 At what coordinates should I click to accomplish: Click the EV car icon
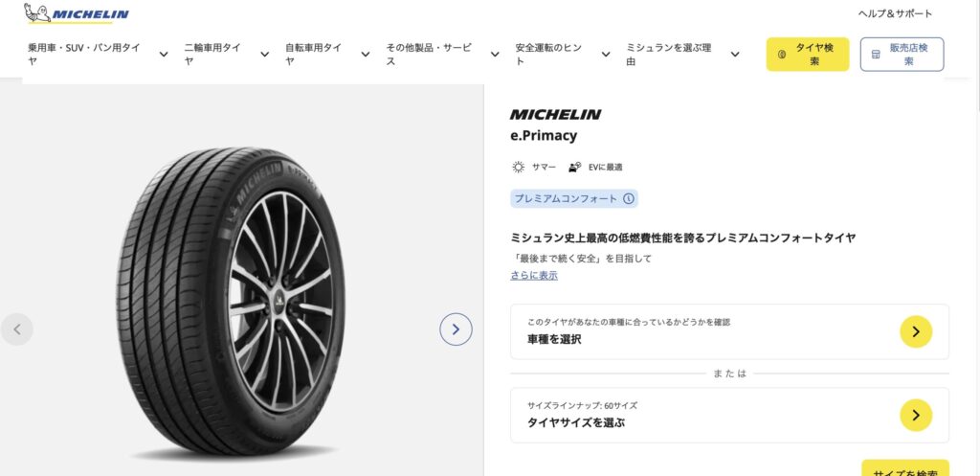coord(574,167)
